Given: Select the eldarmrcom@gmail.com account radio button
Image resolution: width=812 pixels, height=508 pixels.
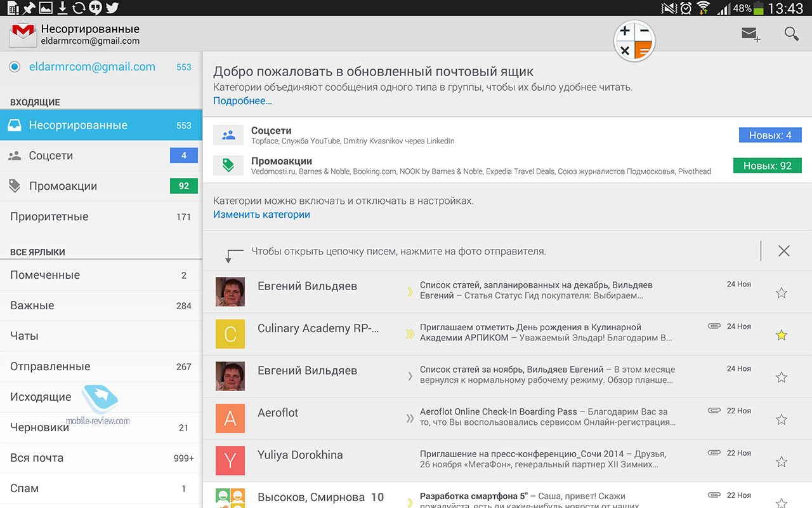Looking at the screenshot, I should [x=15, y=67].
